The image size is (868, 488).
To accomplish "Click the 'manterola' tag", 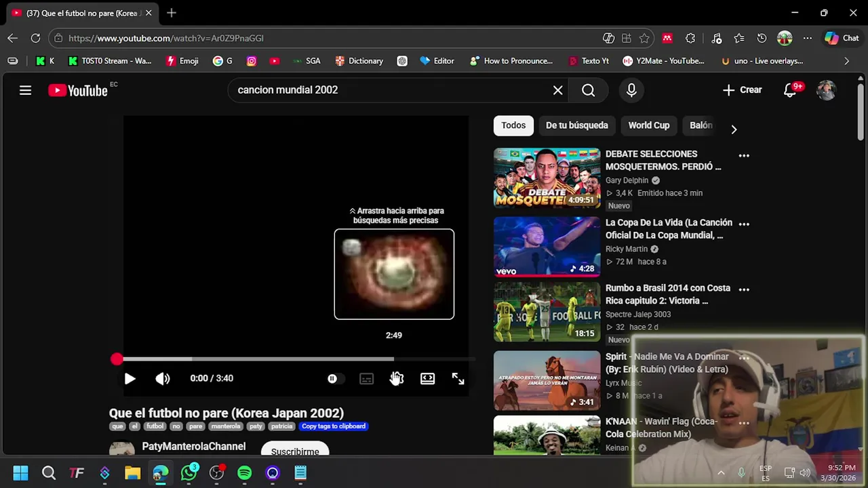I will coord(226,426).
